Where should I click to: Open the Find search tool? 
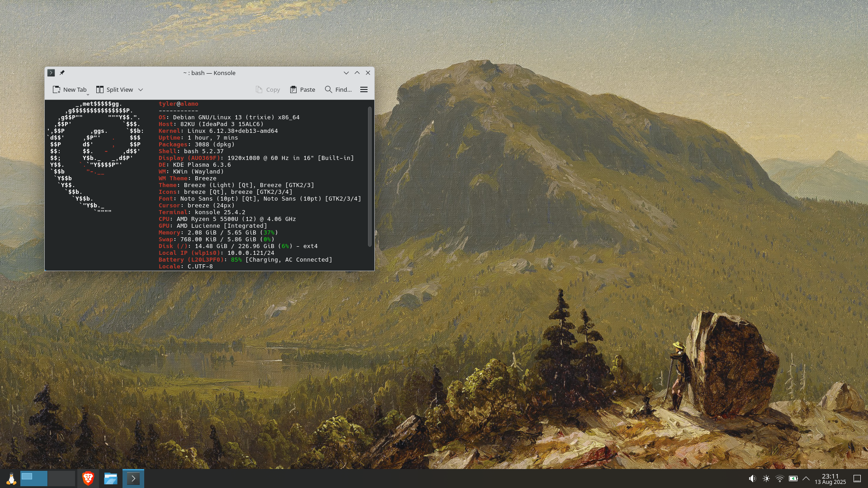pyautogui.click(x=338, y=89)
